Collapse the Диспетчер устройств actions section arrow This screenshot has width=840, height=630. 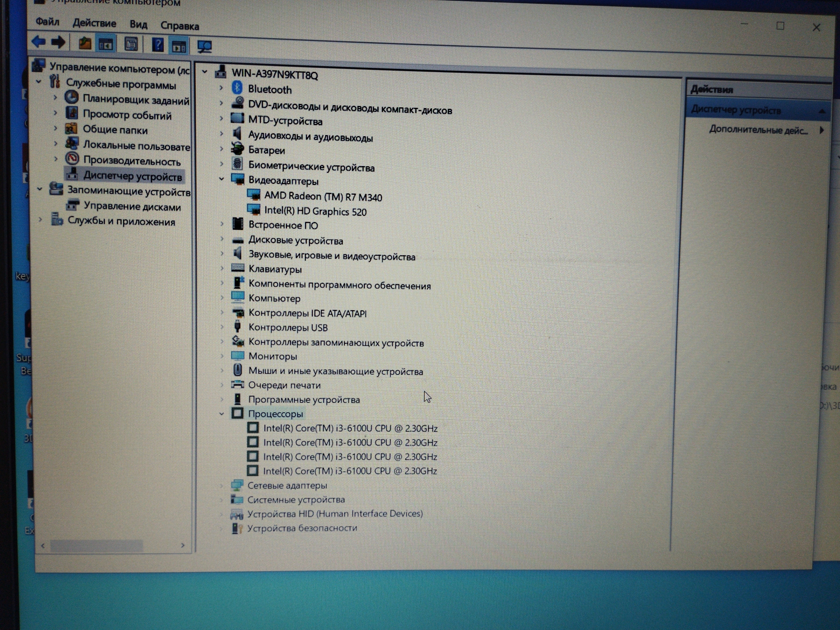click(822, 112)
